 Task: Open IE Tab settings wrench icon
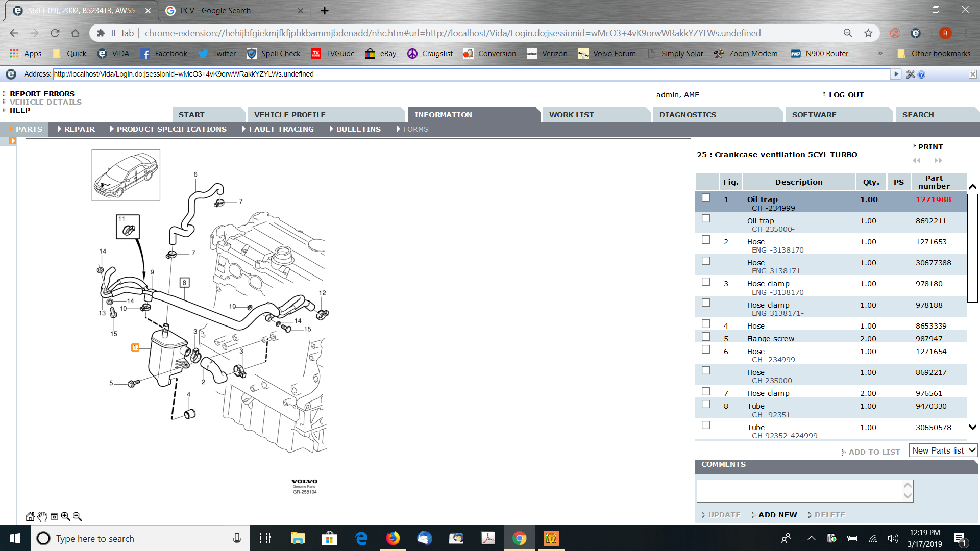(911, 74)
